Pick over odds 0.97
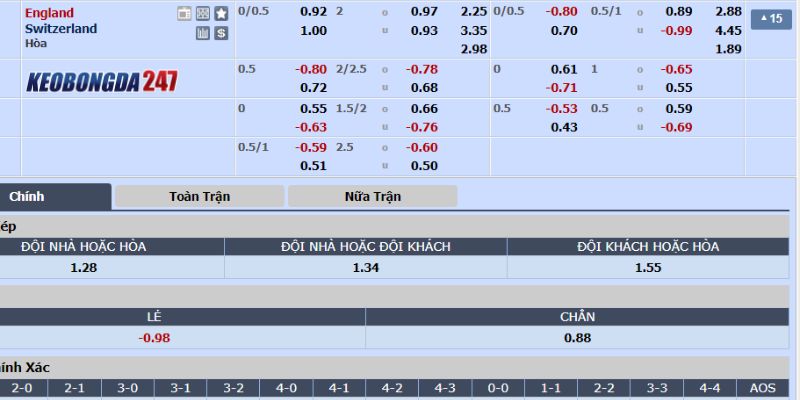The width and height of the screenshot is (800, 400). tap(424, 12)
